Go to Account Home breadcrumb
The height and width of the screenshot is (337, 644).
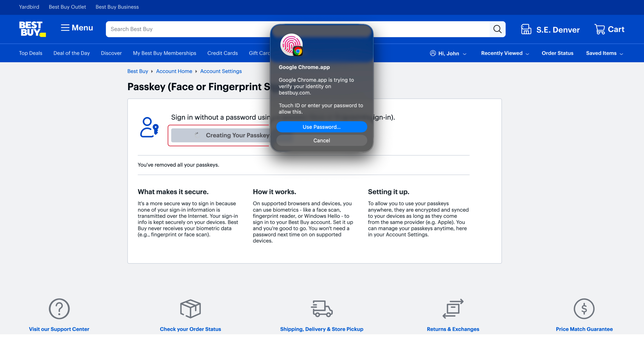click(174, 71)
